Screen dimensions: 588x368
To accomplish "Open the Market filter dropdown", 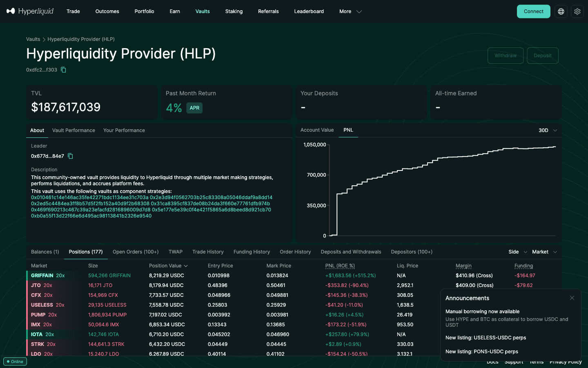I will click(x=544, y=252).
